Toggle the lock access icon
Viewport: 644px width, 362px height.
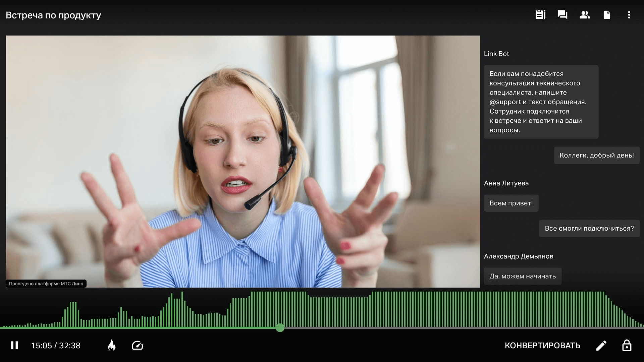tap(627, 345)
